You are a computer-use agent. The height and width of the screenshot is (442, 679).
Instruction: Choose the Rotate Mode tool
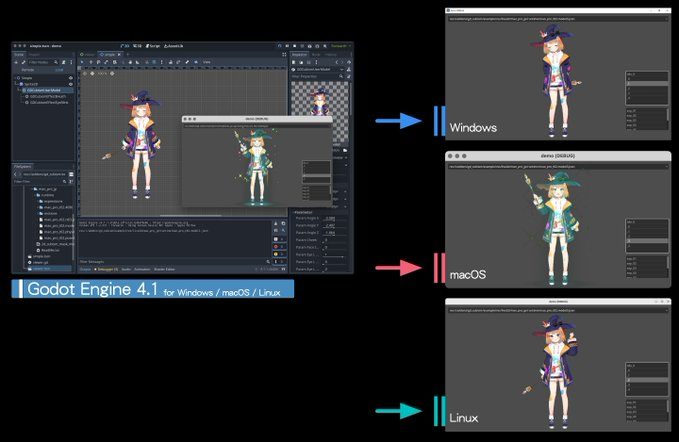[x=98, y=62]
